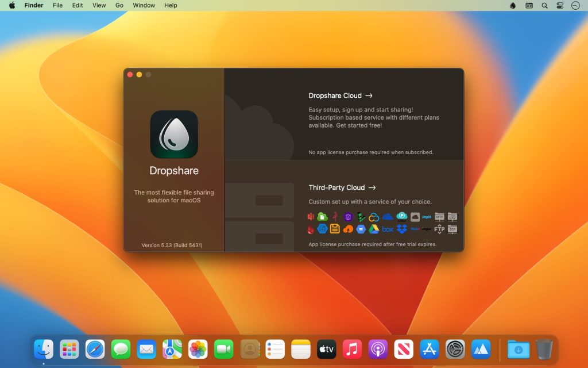
Task: Open the Finder menu
Action: [x=34, y=5]
